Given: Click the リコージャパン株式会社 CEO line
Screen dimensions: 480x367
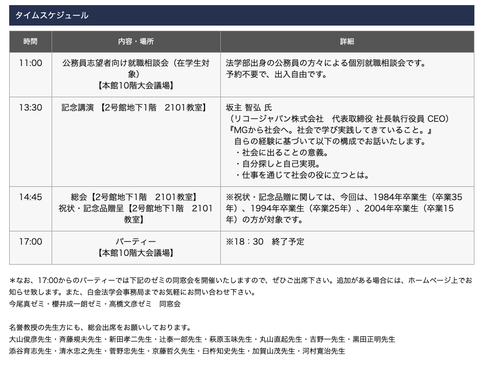Looking at the screenshot, I should [338, 119].
